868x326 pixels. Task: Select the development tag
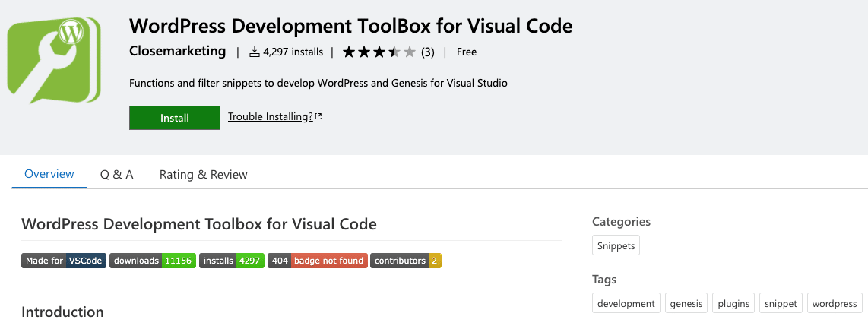point(626,303)
